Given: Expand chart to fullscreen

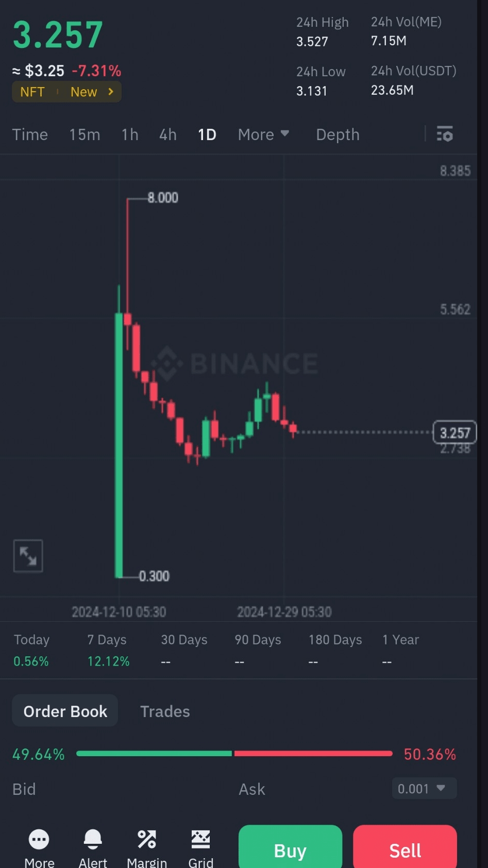Looking at the screenshot, I should coord(28,556).
